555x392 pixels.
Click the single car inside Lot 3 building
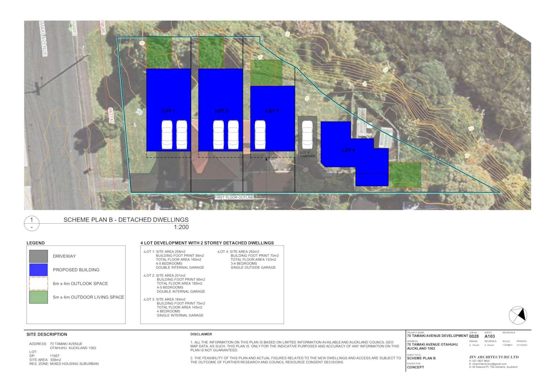(260, 135)
